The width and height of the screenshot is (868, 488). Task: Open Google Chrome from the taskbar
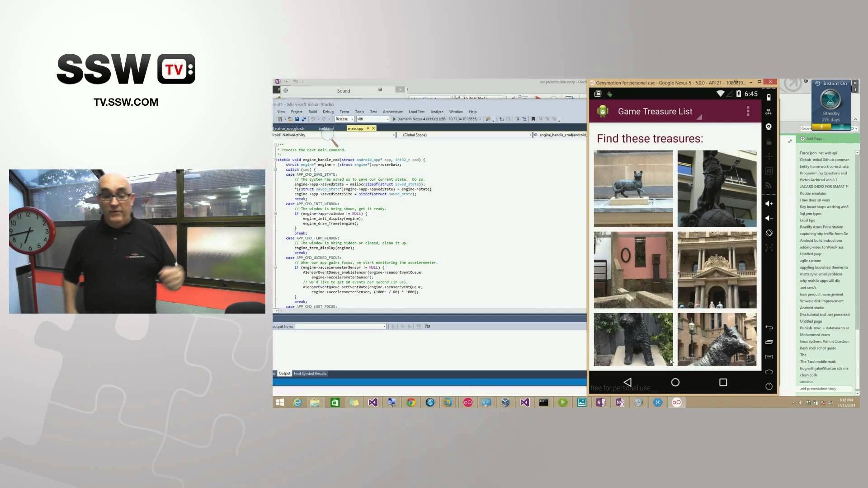[411, 402]
